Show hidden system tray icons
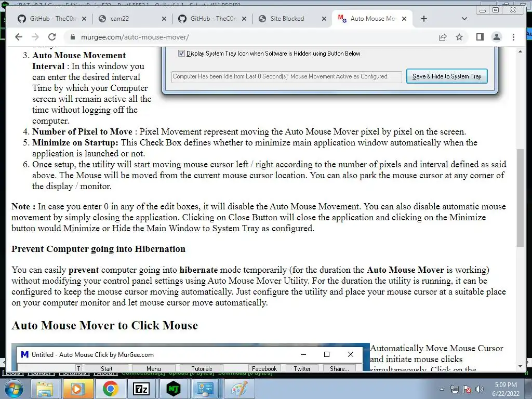Viewport: 532px width, 399px height. [x=442, y=389]
